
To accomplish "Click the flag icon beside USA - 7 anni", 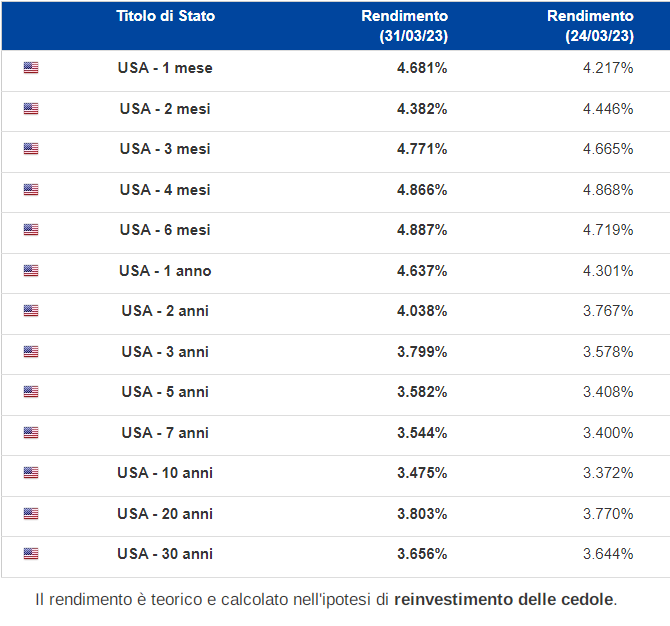I will tap(31, 433).
